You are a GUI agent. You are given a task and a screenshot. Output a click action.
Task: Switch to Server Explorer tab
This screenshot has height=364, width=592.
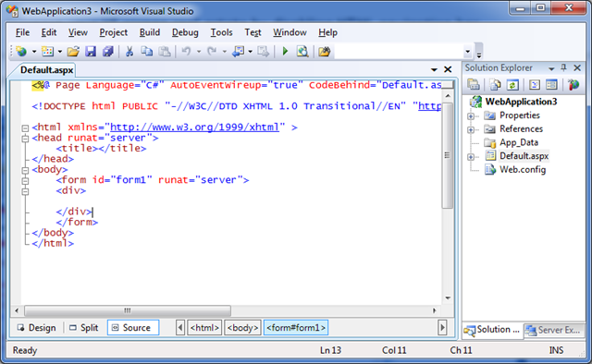[553, 330]
